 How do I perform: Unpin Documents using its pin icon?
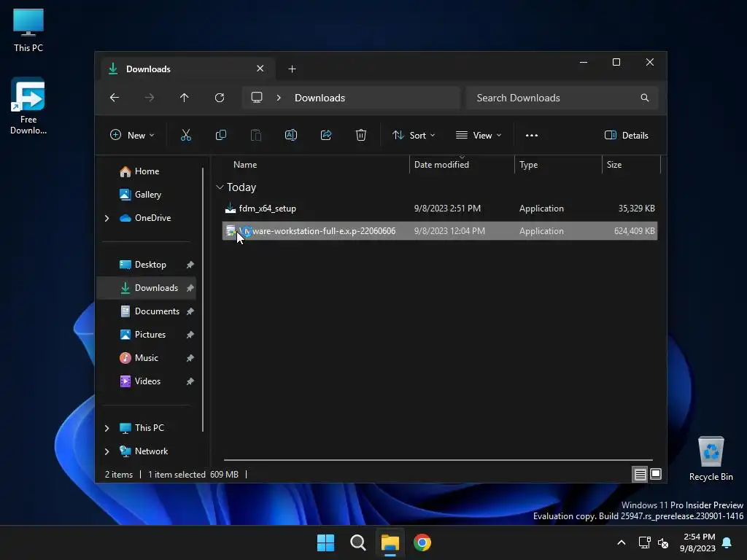click(190, 311)
